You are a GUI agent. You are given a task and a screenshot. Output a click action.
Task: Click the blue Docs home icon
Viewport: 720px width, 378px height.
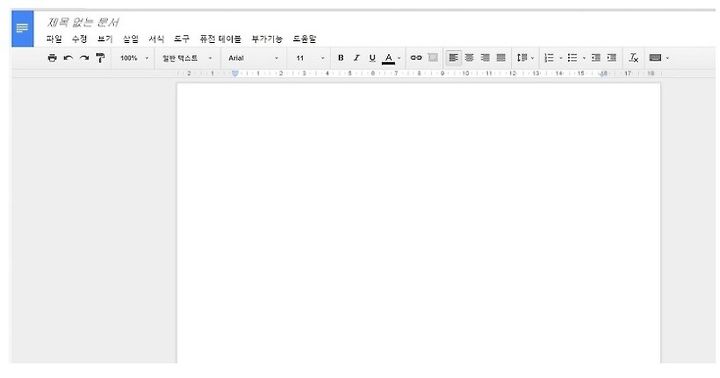tap(22, 28)
